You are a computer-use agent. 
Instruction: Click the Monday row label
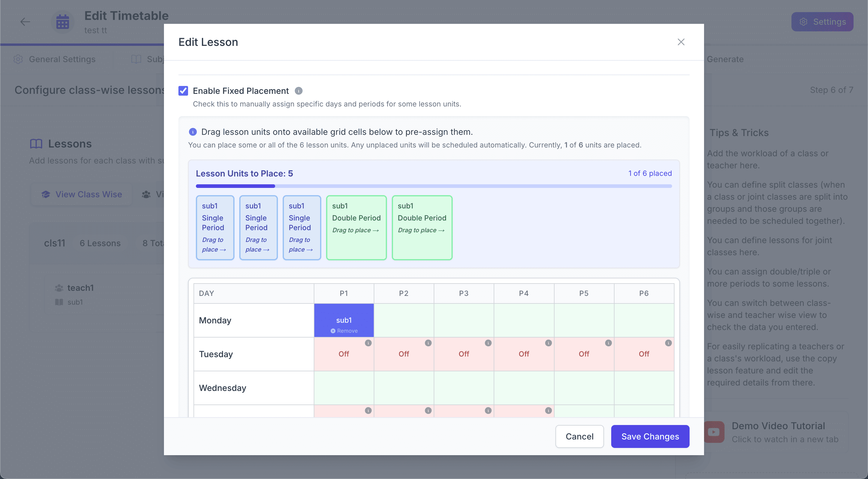coord(215,320)
